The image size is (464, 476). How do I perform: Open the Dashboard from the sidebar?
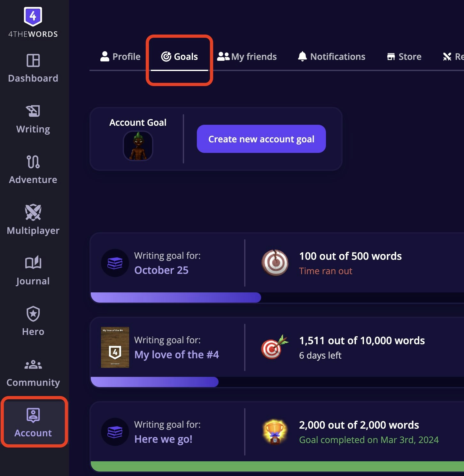[x=33, y=68]
